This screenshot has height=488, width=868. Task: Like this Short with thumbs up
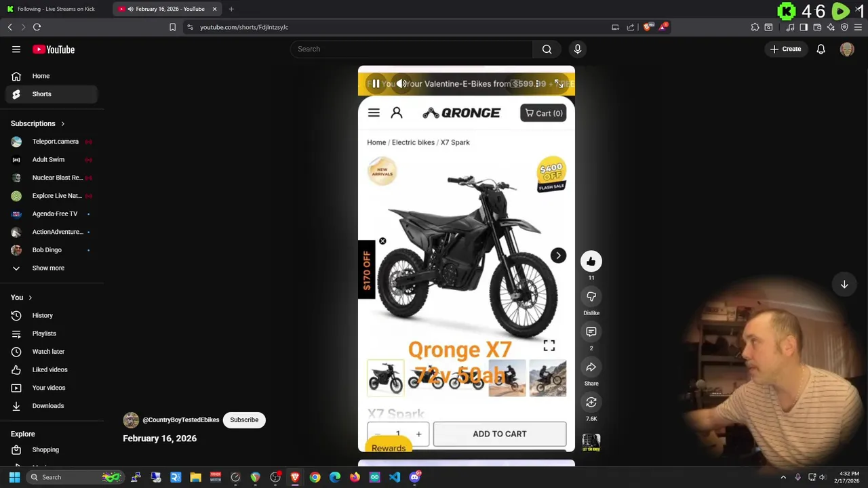[x=591, y=261]
